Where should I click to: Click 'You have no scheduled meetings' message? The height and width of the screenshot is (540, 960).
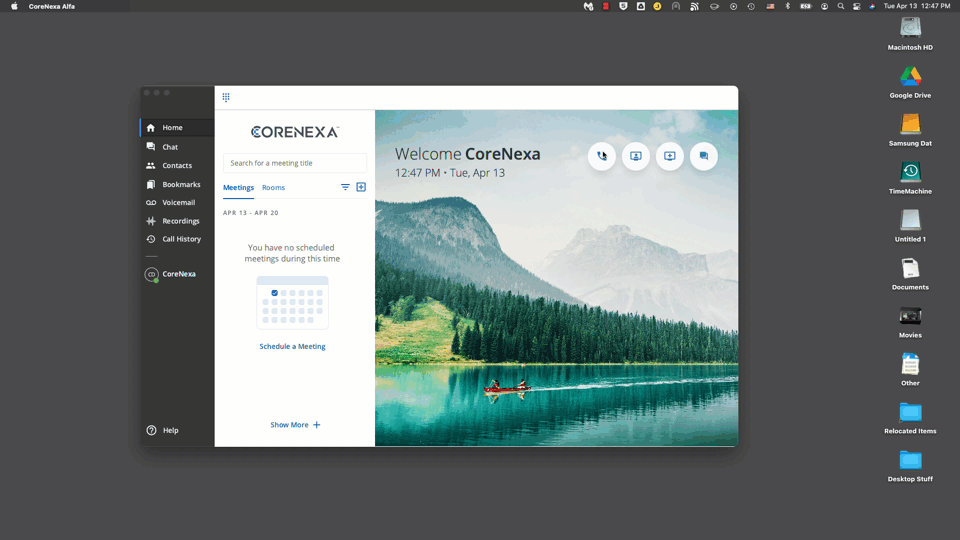[292, 253]
